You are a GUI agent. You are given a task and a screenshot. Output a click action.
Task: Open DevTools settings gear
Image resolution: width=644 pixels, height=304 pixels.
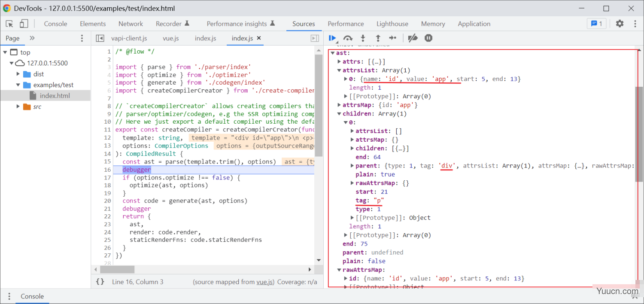pos(620,24)
